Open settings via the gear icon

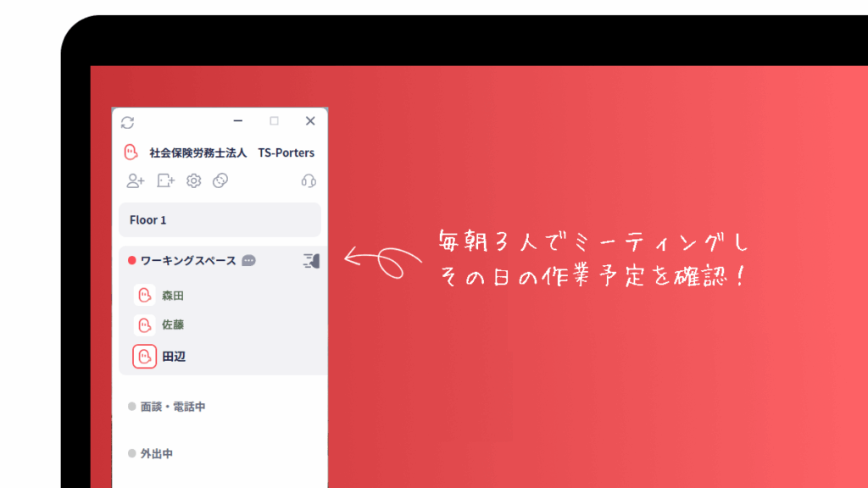pos(194,181)
